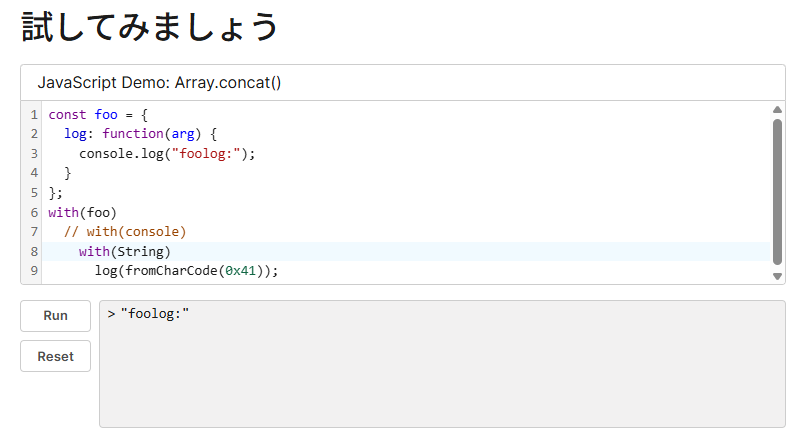Click the commented with(console) line
803x443 pixels.
[125, 232]
